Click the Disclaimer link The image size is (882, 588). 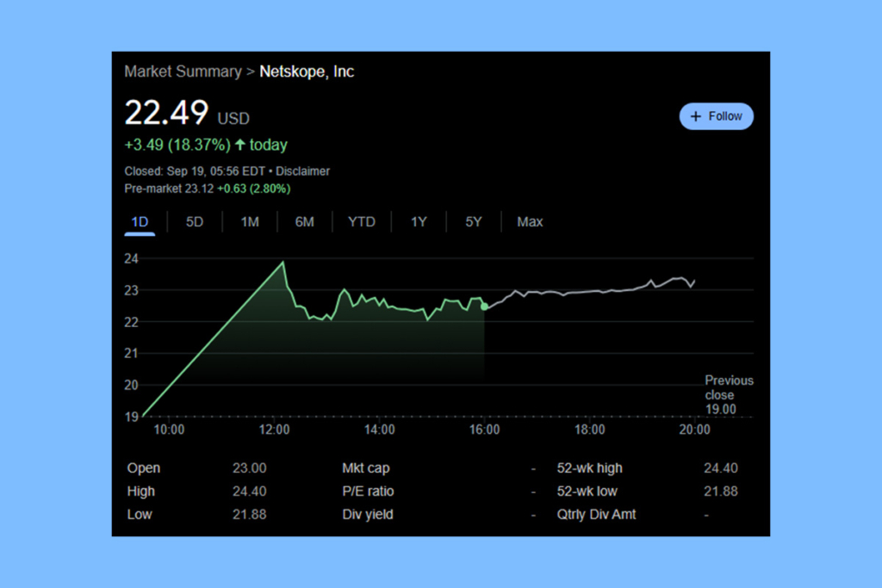pyautogui.click(x=302, y=170)
